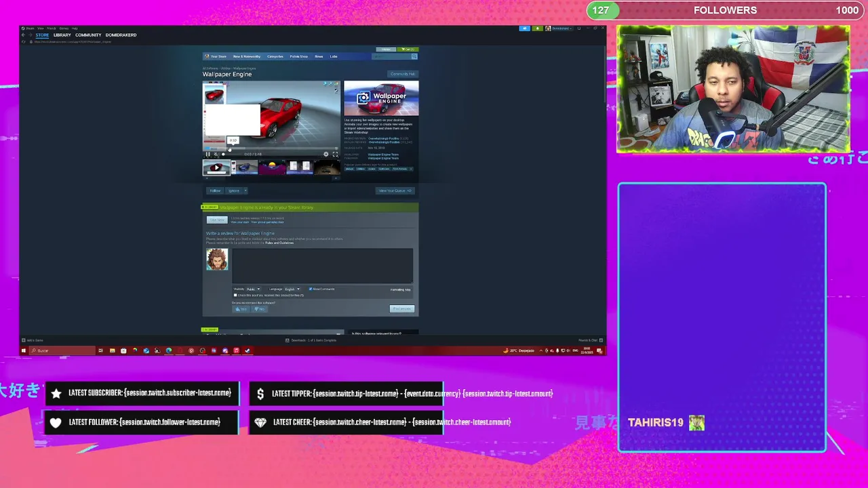This screenshot has height=488, width=868.
Task: Open View Your Queue
Action: [x=395, y=190]
